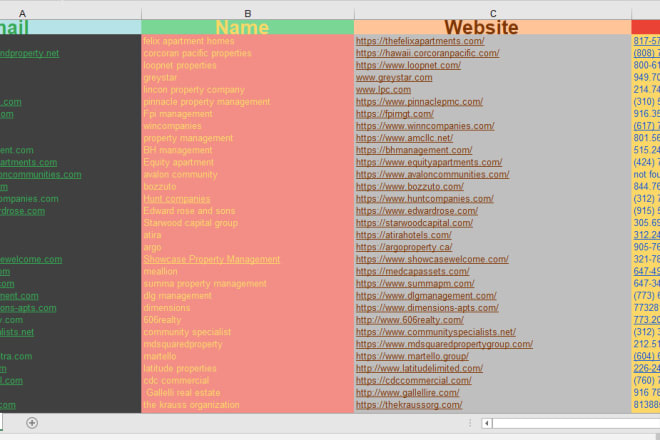Select cell latitude properties
Image resolution: width=660 pixels, height=440 pixels.
[x=248, y=368]
